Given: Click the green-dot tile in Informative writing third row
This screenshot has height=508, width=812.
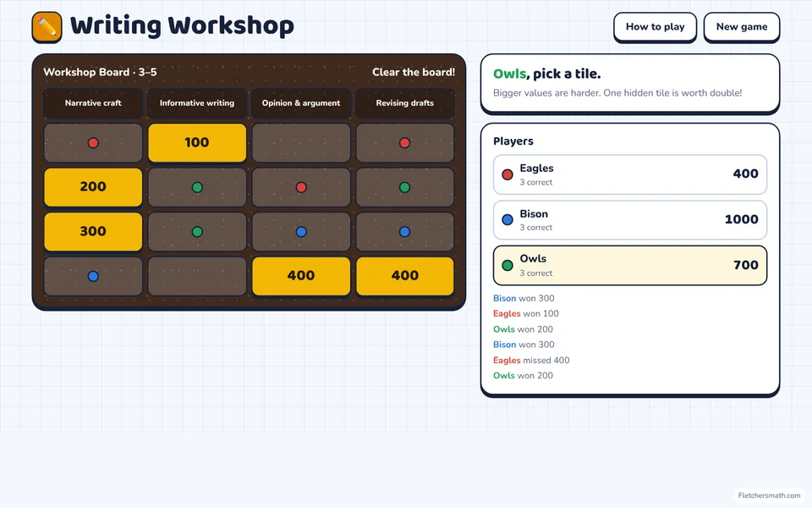Looking at the screenshot, I should click(197, 231).
